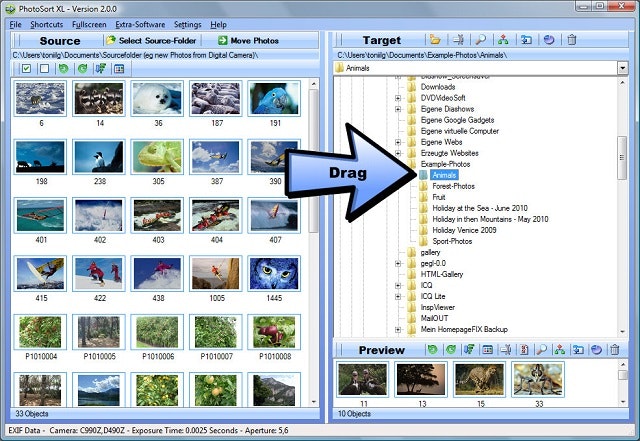Click the trash can icon in Target toolbar
The width and height of the screenshot is (640, 441).
tap(572, 40)
